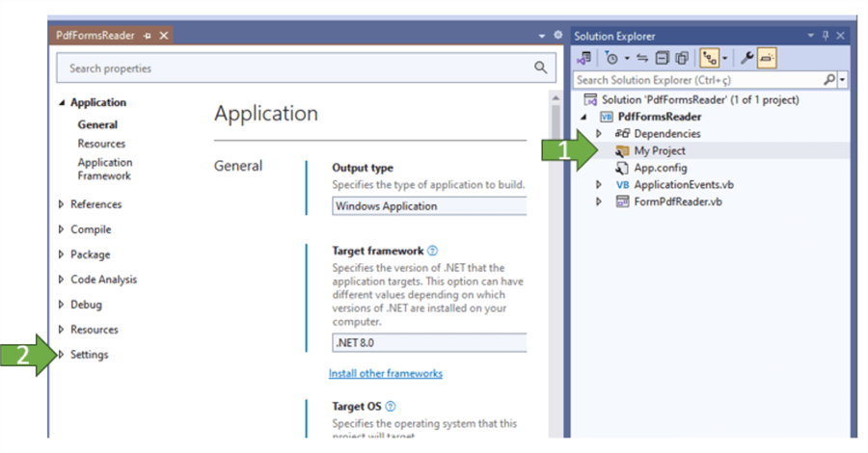
Task: Select the Solution 'PdfFormsReader' node
Action: click(700, 99)
